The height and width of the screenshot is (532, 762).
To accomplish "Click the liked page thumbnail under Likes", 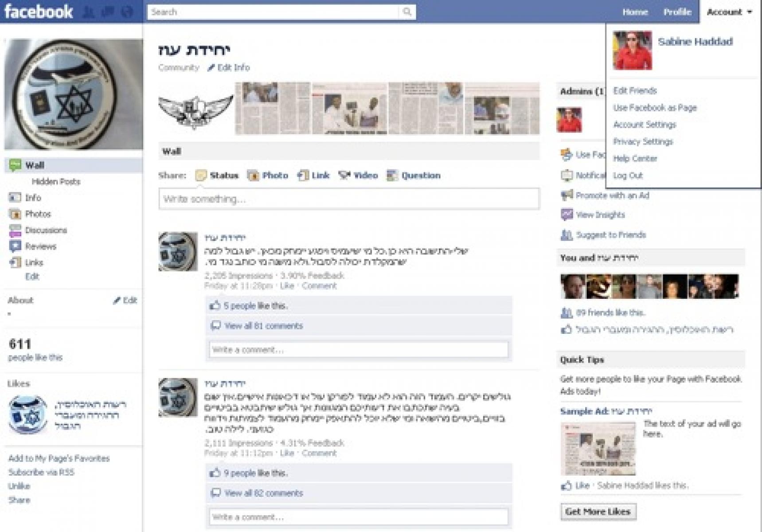I will (27, 415).
